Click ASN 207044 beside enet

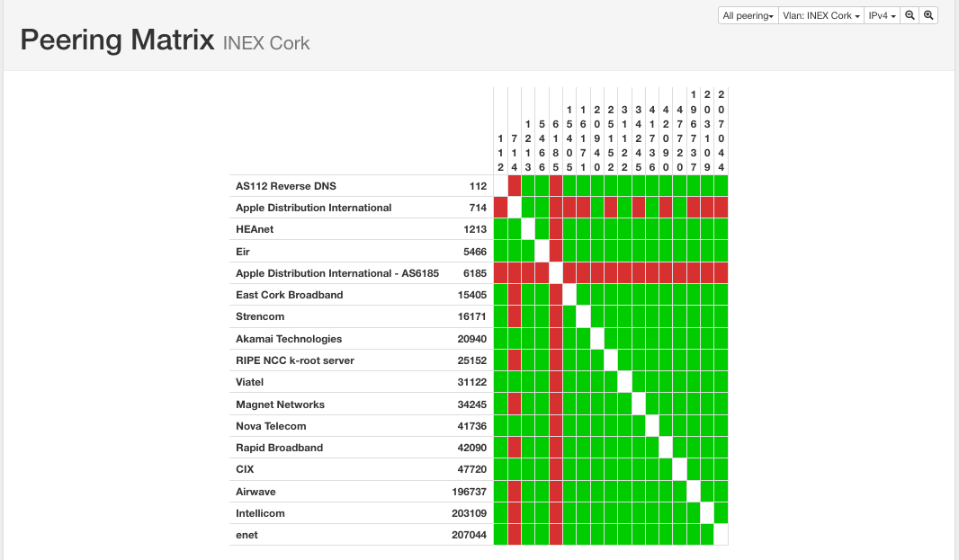469,535
